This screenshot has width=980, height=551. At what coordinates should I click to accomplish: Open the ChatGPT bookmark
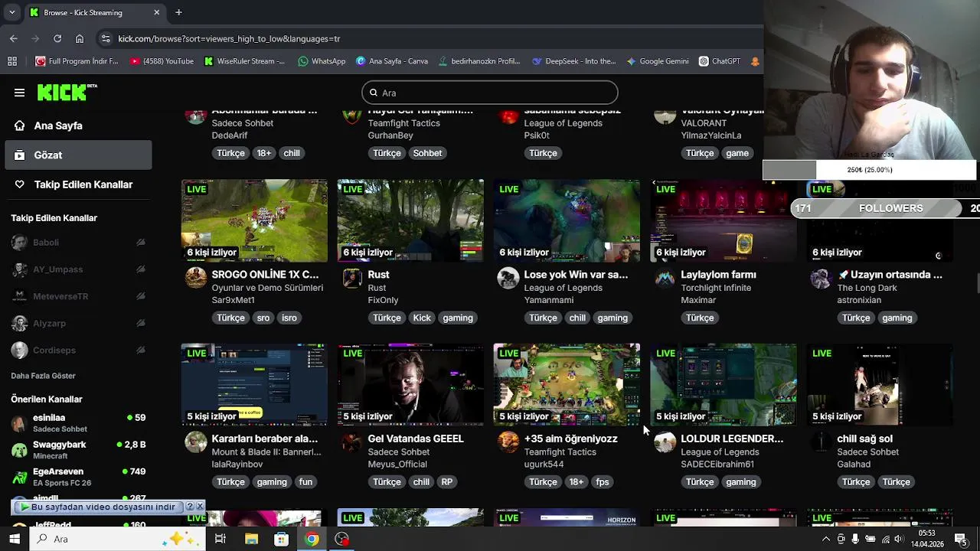[x=720, y=61]
